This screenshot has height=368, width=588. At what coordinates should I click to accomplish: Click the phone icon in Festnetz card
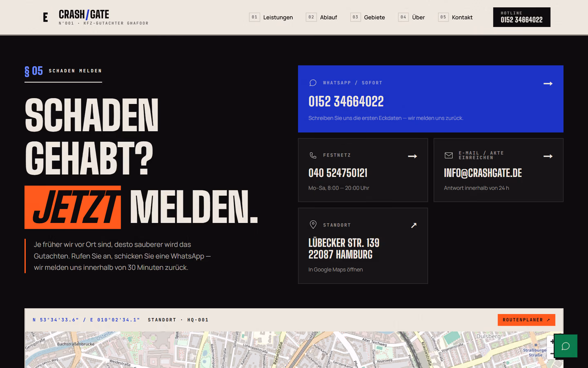pos(313,155)
